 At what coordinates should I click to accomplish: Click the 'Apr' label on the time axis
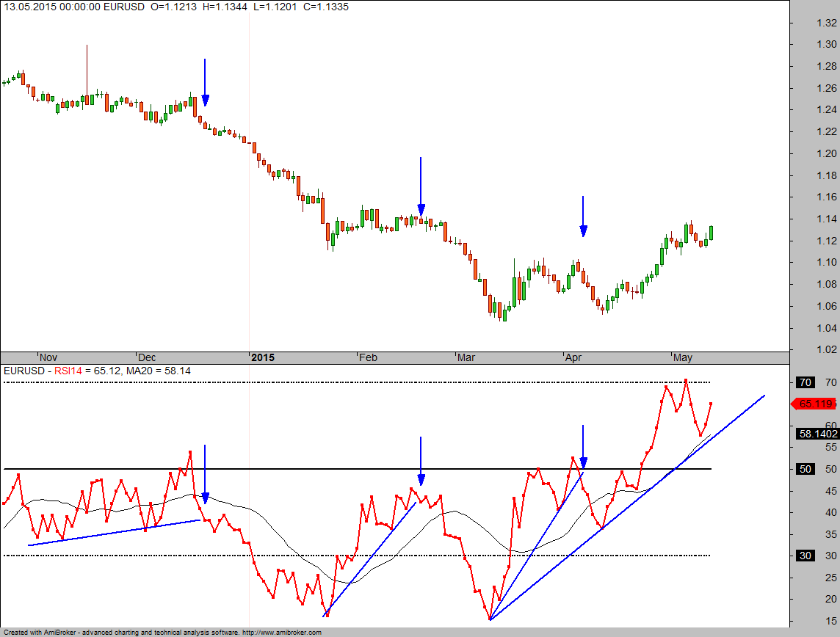tap(573, 357)
